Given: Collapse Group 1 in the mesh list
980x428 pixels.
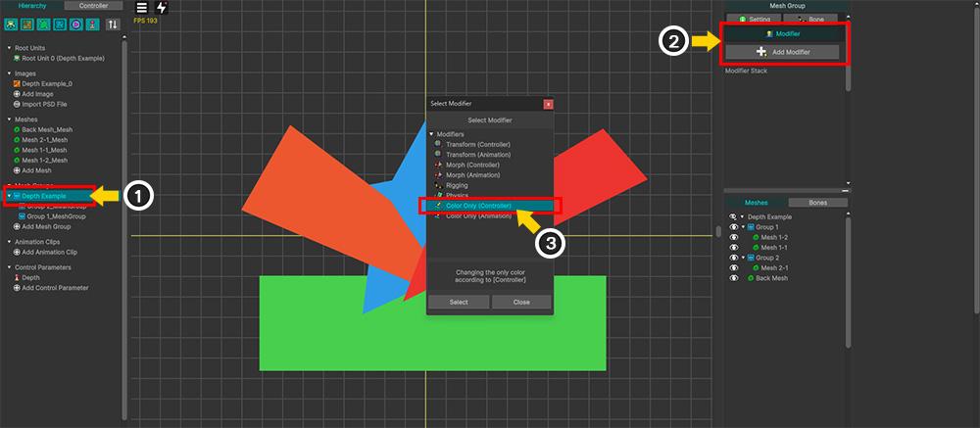Looking at the screenshot, I should pos(742,227).
